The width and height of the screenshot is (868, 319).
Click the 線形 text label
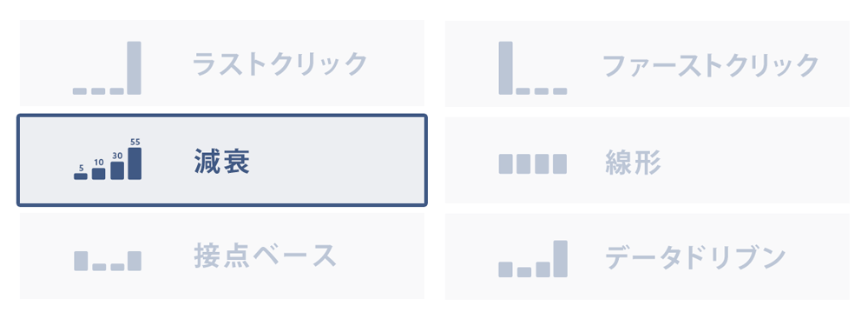click(x=633, y=163)
